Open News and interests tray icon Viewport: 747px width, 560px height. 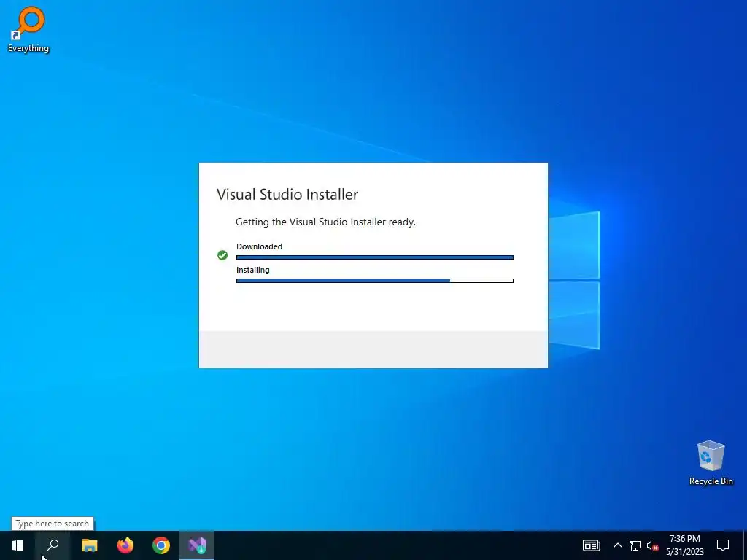(591, 545)
